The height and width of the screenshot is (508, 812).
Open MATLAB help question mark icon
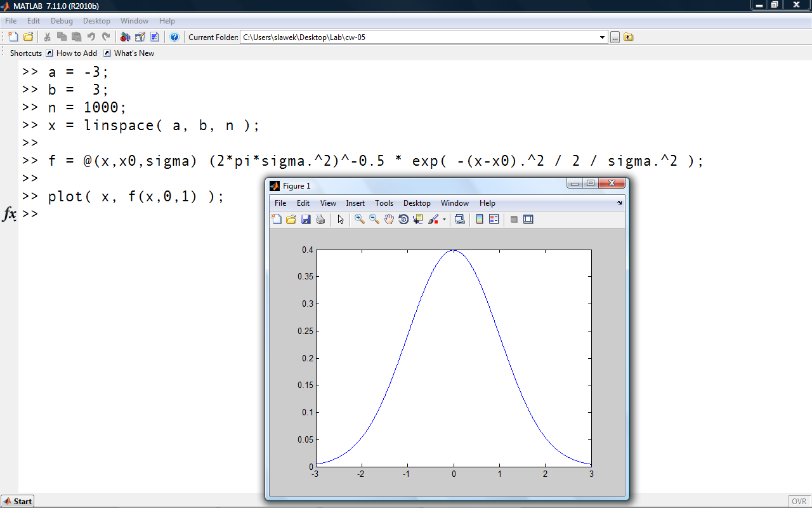tap(174, 37)
